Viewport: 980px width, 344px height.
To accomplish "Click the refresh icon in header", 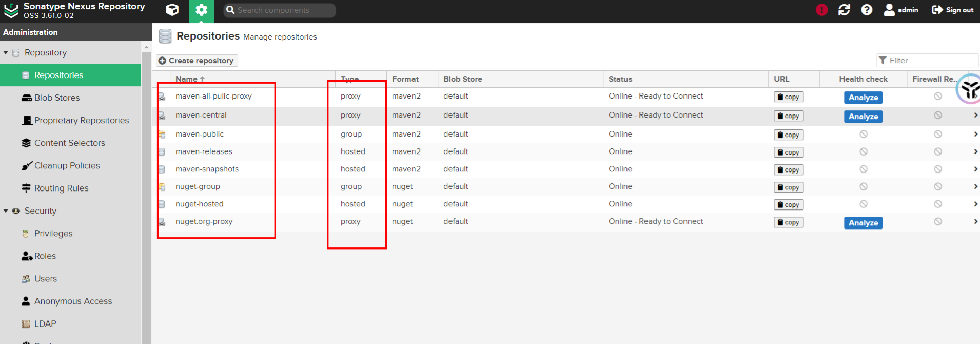I will [x=844, y=10].
